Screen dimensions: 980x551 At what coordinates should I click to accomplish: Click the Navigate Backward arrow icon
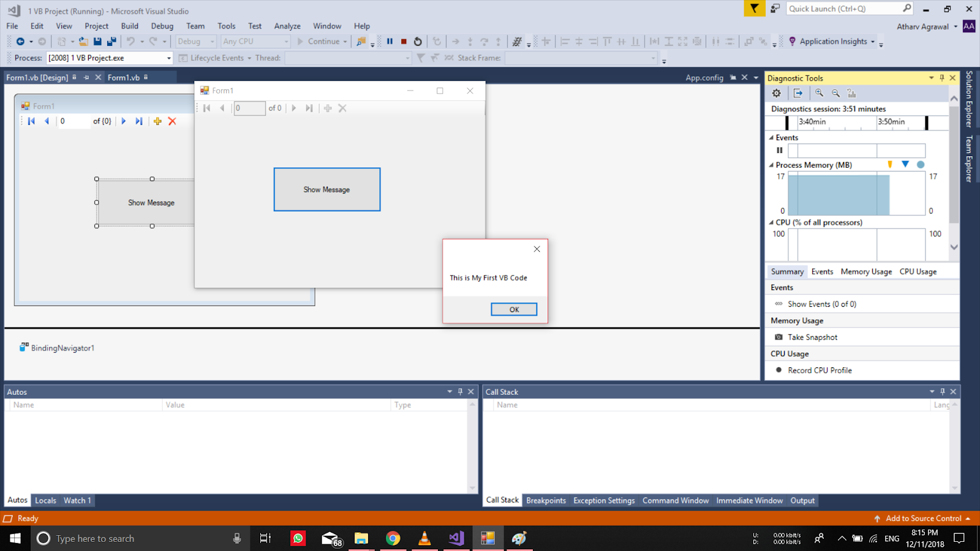[x=20, y=42]
